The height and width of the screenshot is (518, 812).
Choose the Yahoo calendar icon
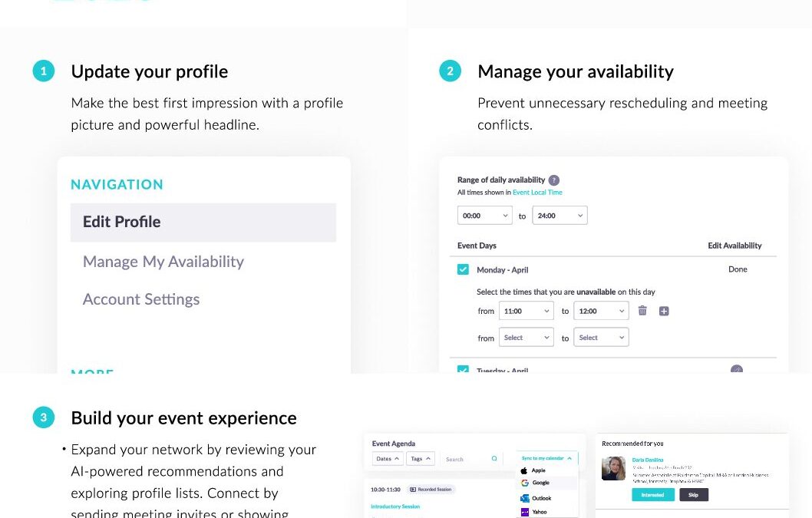pos(525,512)
